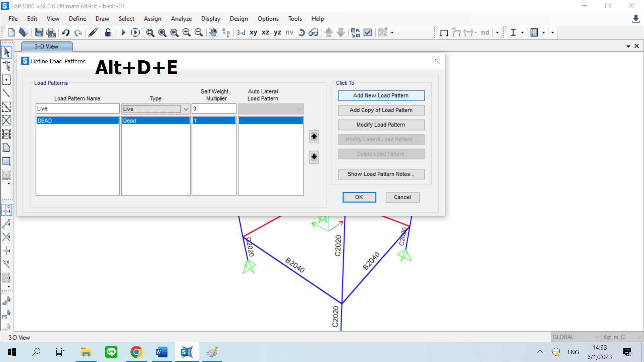Click the Self Weight Multiplier input field
The width and height of the screenshot is (644, 362).
pos(214,109)
